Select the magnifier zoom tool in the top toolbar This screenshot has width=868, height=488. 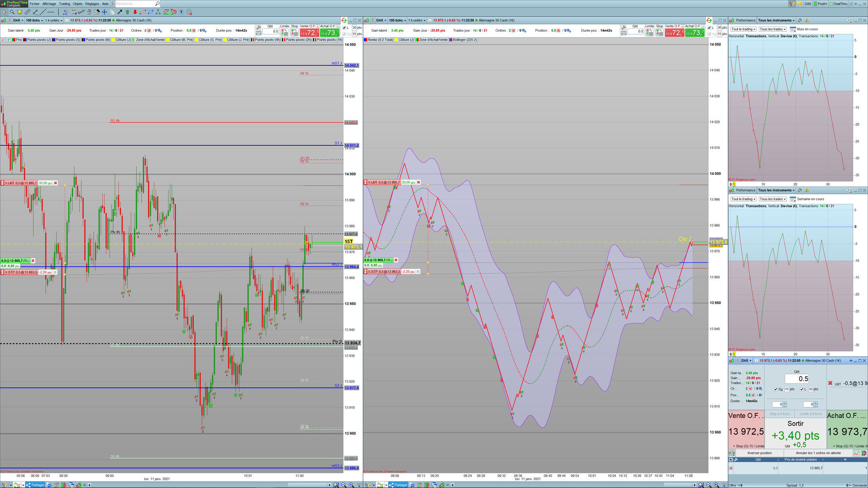point(12,12)
